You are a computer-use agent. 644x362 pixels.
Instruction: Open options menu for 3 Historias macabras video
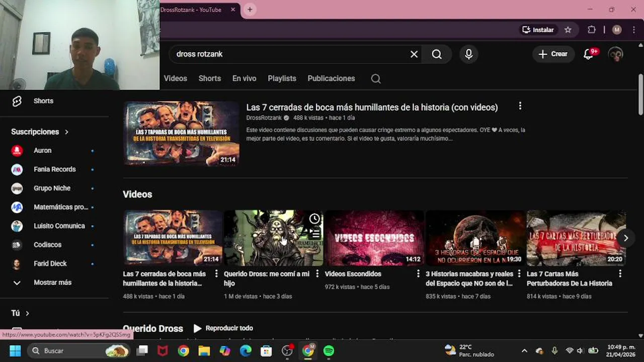[519, 274]
